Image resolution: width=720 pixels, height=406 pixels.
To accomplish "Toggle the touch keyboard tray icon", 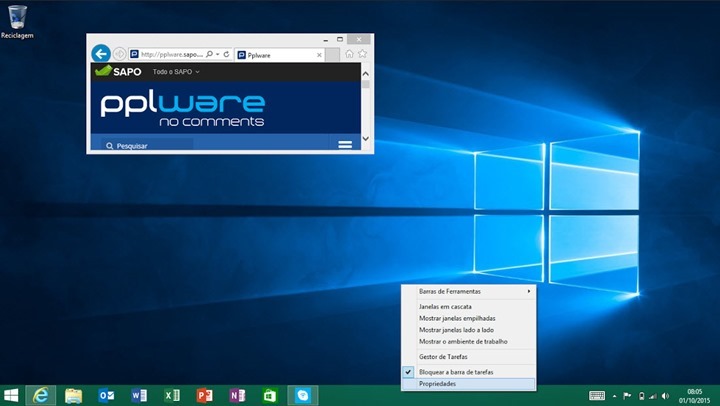I will click(596, 396).
